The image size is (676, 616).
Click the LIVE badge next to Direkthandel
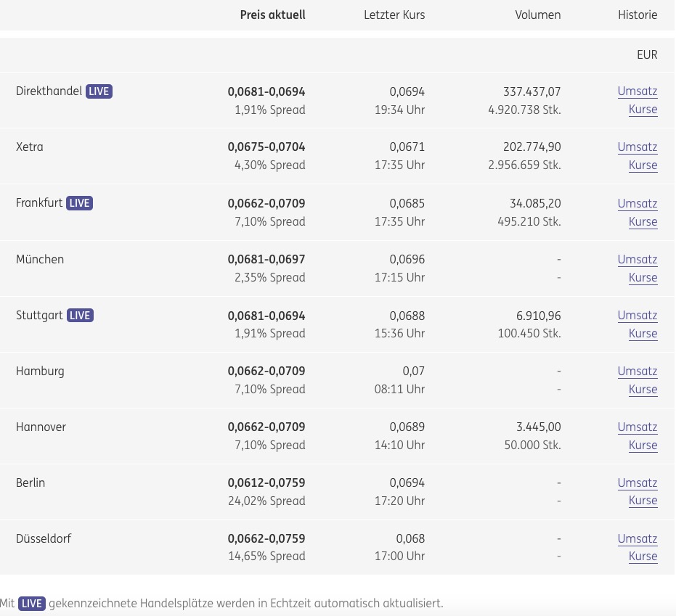[99, 91]
